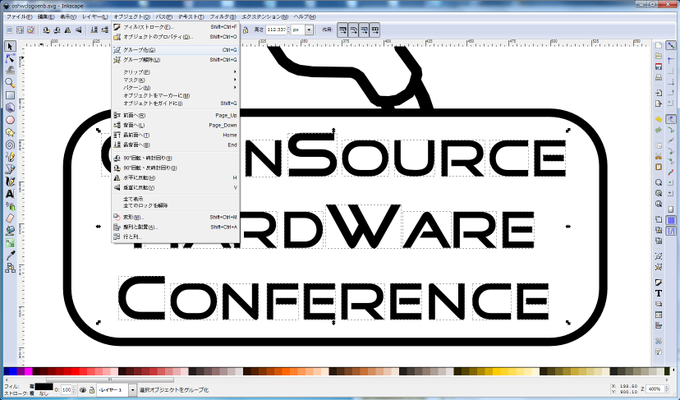The height and width of the screenshot is (400, 680).
Task: Toggle layer lock icon in status bar
Action: click(x=92, y=390)
